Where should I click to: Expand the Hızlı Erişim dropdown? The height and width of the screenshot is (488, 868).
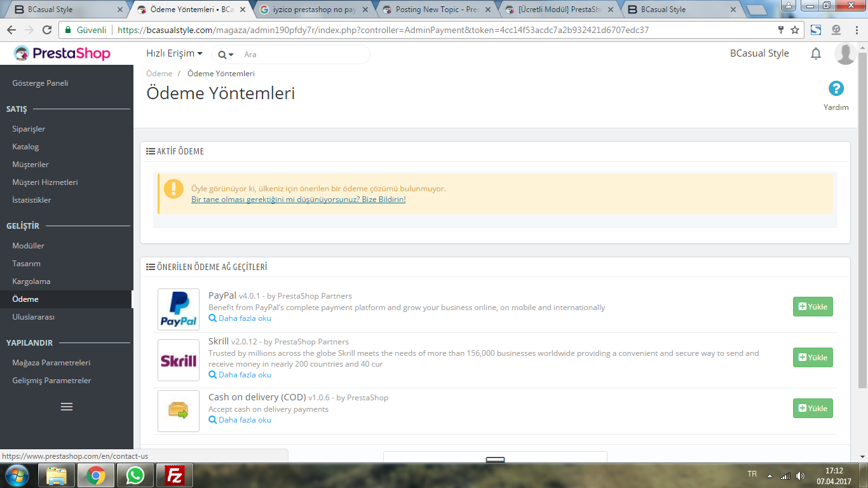[174, 54]
